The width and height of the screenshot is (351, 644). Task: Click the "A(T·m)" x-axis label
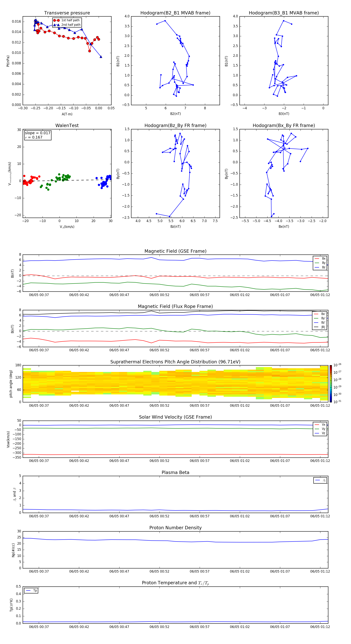coord(67,114)
